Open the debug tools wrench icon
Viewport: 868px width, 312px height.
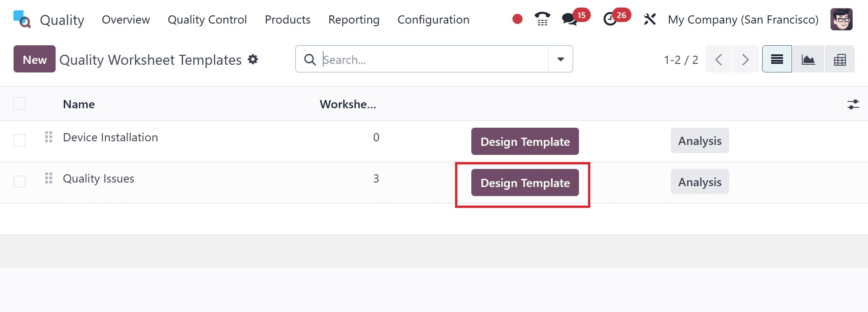(x=650, y=19)
